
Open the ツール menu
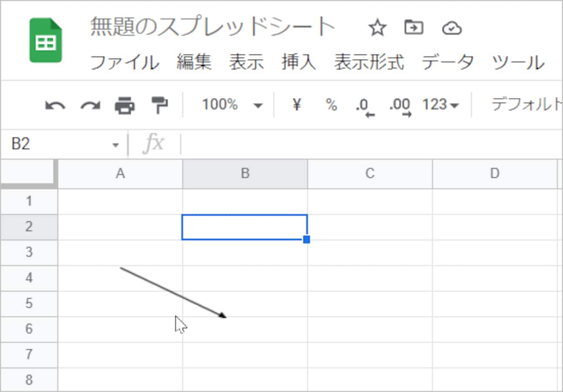click(x=518, y=62)
